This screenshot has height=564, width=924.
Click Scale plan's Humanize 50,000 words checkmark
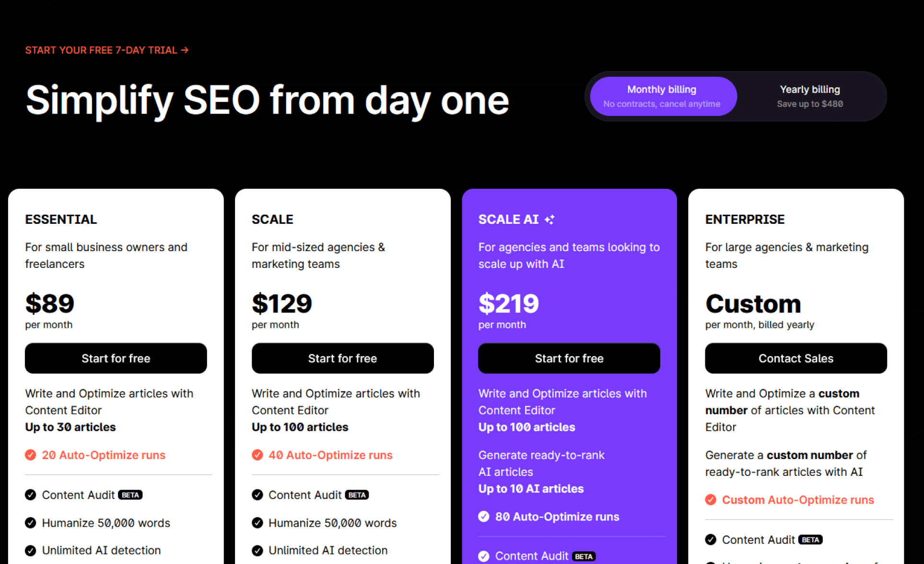[257, 523]
